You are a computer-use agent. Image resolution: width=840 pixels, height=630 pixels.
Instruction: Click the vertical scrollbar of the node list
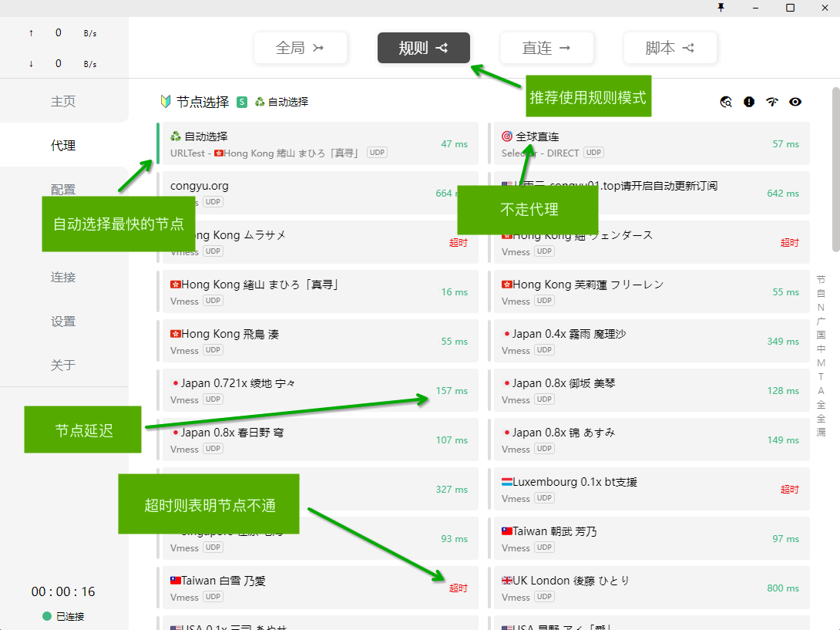(x=835, y=170)
